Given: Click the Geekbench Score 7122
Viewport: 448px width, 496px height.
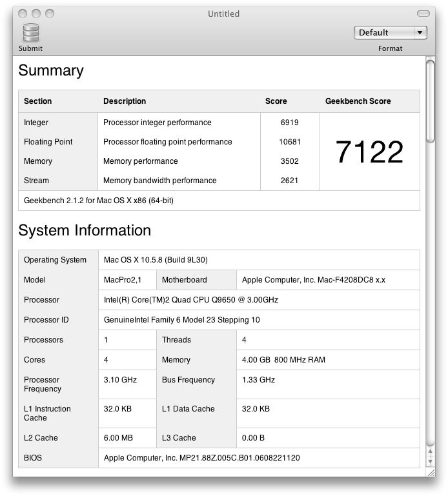Looking at the screenshot, I should point(369,152).
